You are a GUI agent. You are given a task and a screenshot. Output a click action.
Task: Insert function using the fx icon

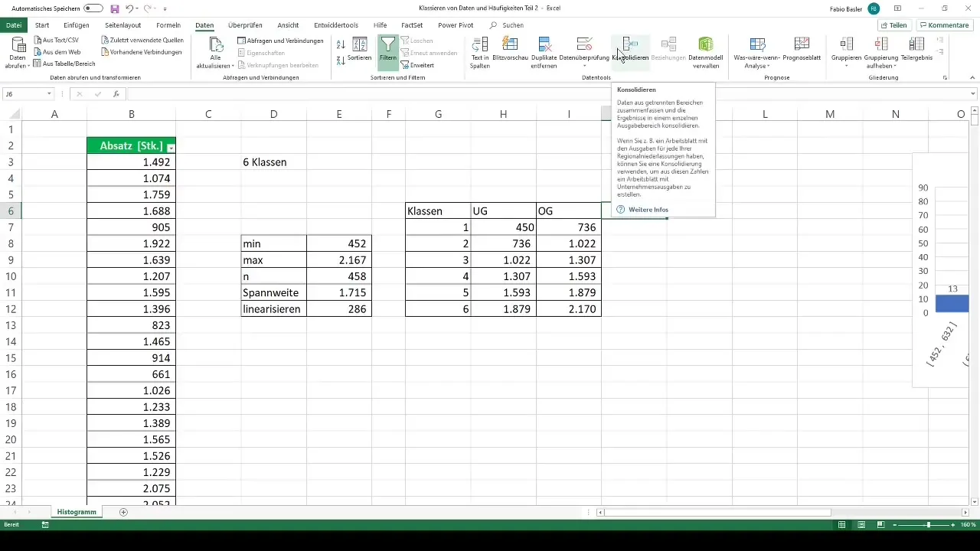coord(116,94)
